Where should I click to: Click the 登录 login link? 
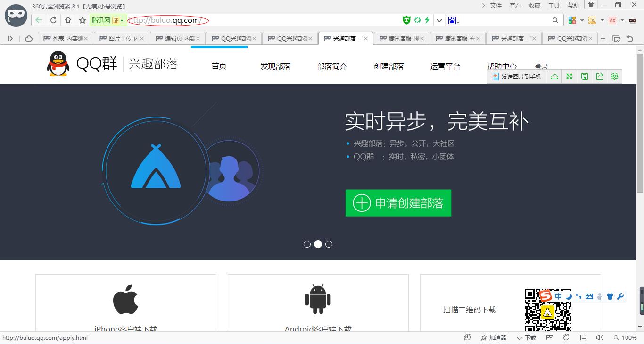(541, 67)
